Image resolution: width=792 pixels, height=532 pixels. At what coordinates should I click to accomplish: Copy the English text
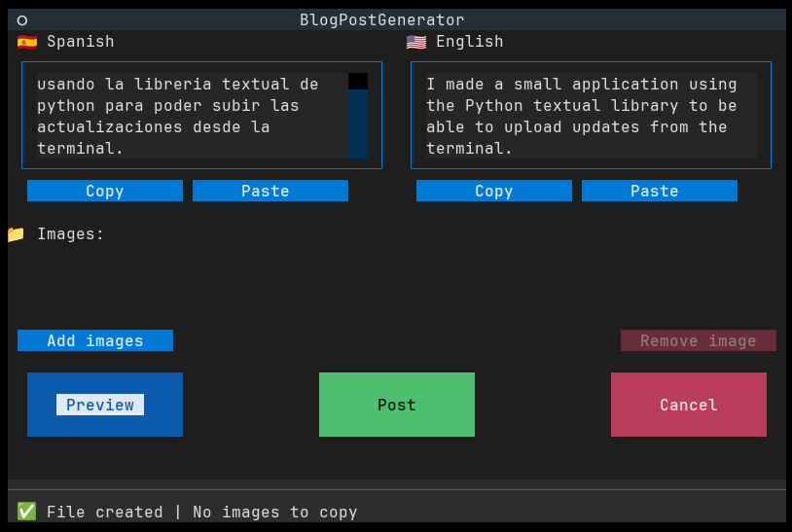(x=494, y=191)
